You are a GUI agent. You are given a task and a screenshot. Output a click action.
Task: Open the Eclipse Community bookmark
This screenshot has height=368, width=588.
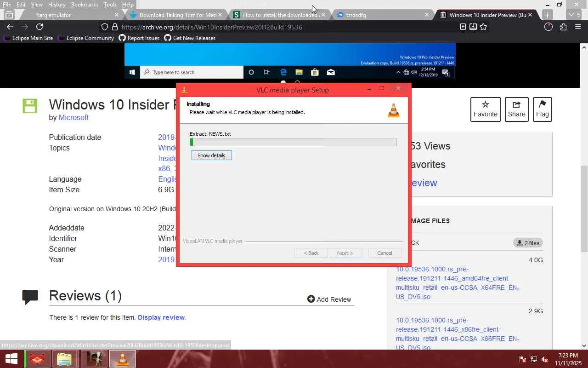pos(86,38)
